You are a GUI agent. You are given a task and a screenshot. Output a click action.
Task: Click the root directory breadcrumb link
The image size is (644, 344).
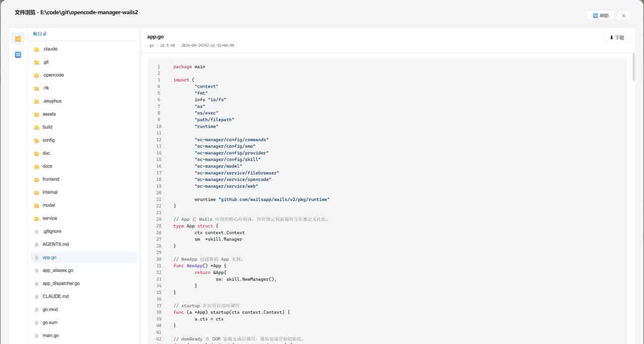[x=40, y=34]
